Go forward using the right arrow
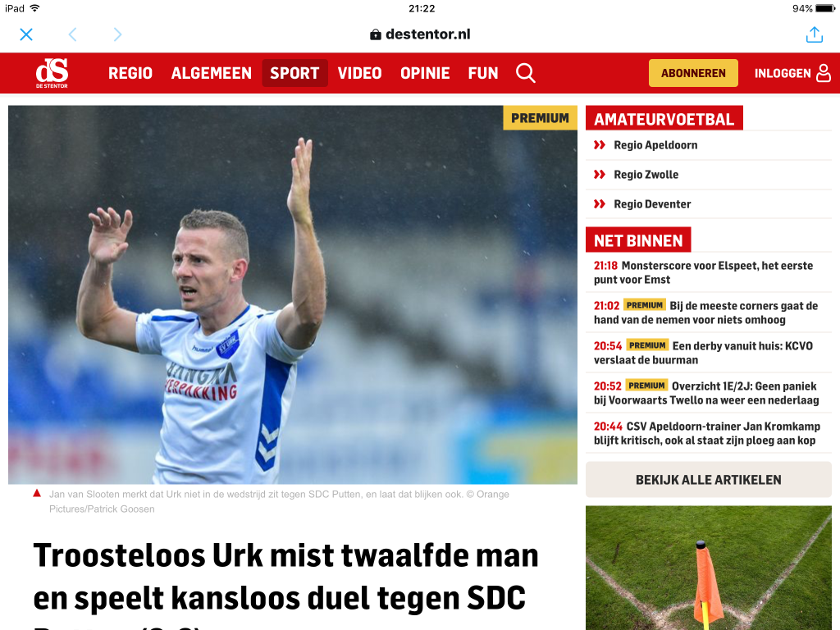Image resolution: width=840 pixels, height=630 pixels. pyautogui.click(x=117, y=34)
